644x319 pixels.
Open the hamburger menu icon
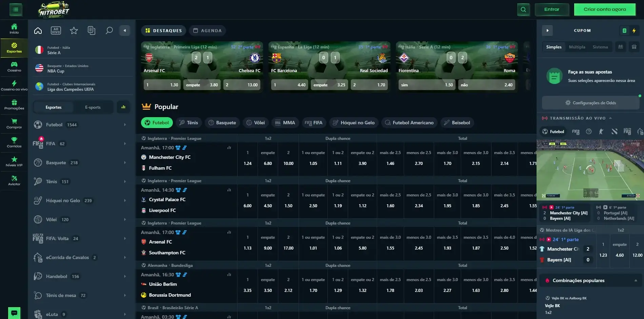16,9
